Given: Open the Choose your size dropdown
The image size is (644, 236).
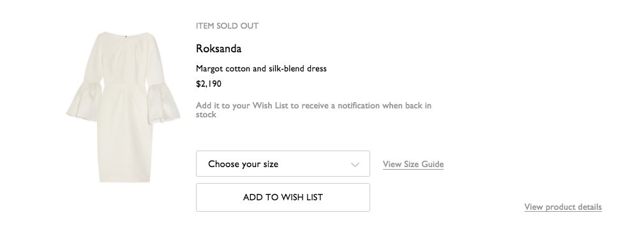Looking at the screenshot, I should tap(283, 164).
